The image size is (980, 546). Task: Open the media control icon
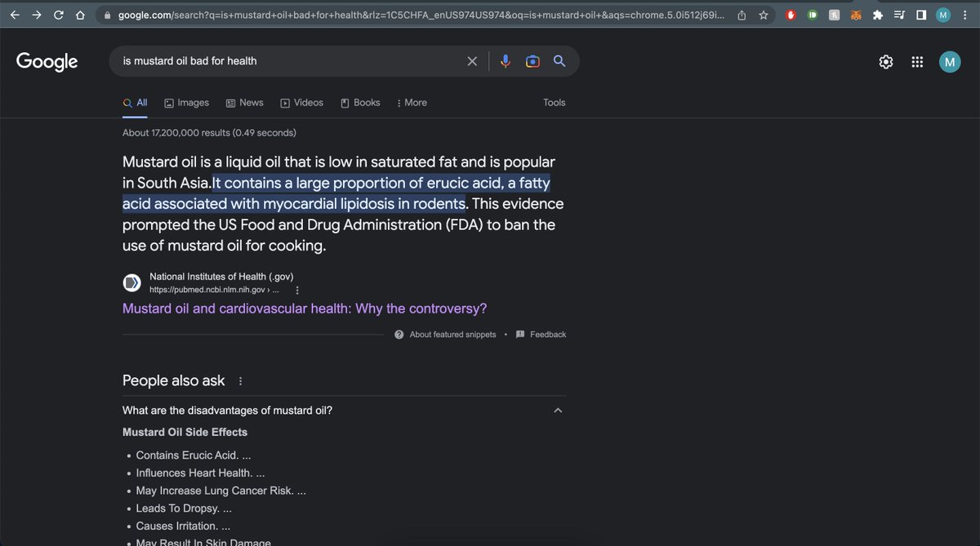899,16
